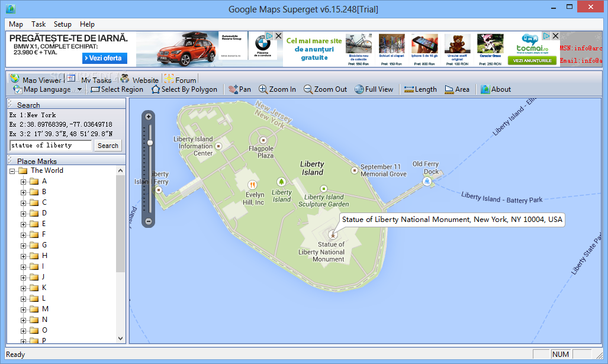Screen dimensions: 608x364
Task: Click the Search button
Action: pyautogui.click(x=108, y=146)
